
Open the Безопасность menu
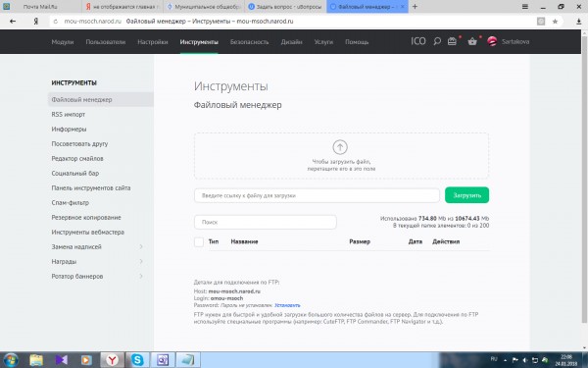pos(249,41)
